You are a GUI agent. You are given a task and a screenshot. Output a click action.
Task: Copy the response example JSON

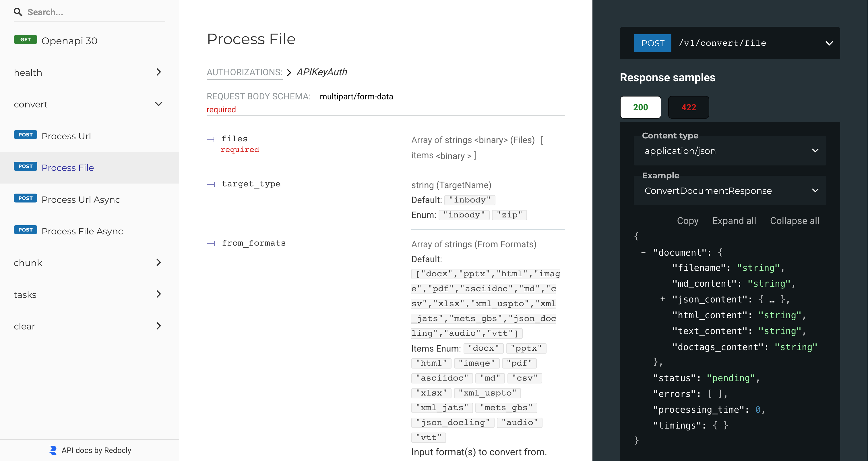(687, 221)
